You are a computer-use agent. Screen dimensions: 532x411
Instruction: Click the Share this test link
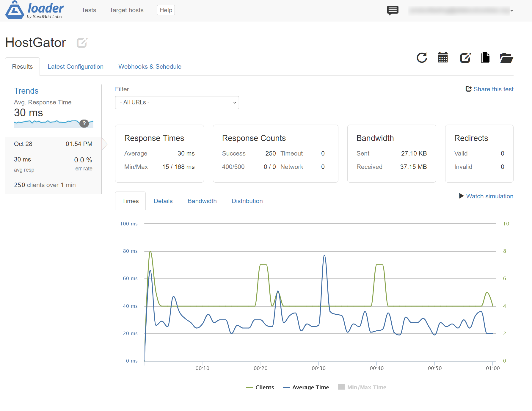[489, 89]
